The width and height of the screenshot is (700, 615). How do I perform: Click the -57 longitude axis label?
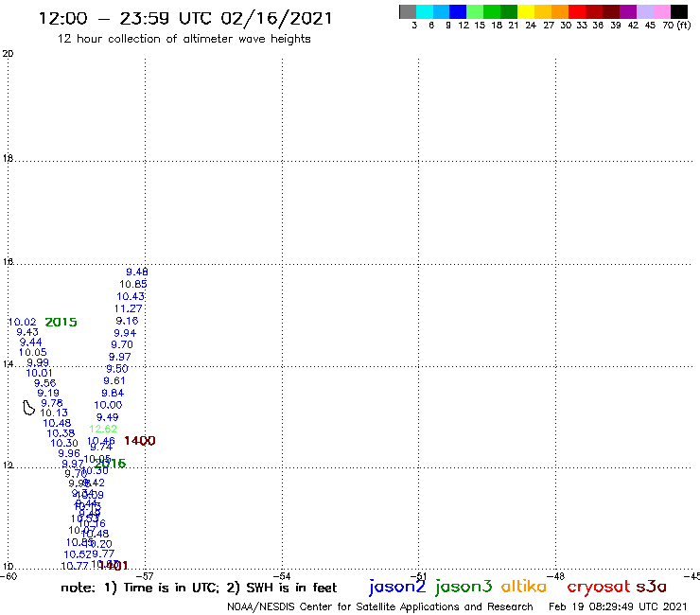145,576
